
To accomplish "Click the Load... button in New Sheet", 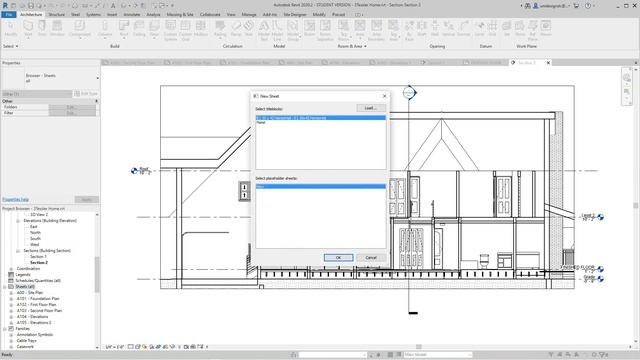I will [x=371, y=108].
